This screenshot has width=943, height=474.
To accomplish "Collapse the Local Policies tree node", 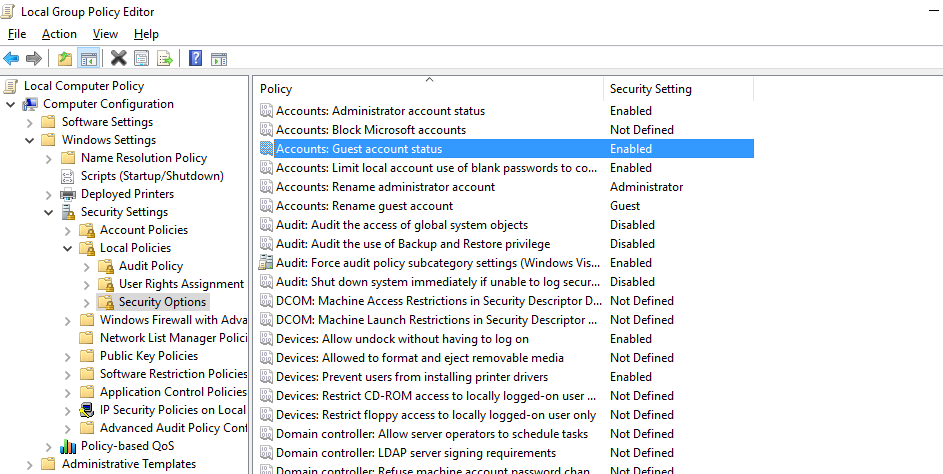I will (67, 248).
